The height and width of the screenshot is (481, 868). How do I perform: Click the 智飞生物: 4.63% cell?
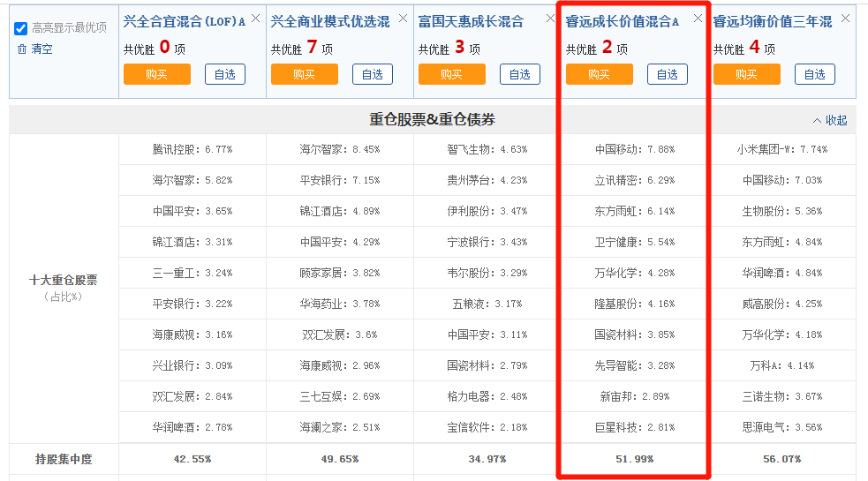[487, 149]
